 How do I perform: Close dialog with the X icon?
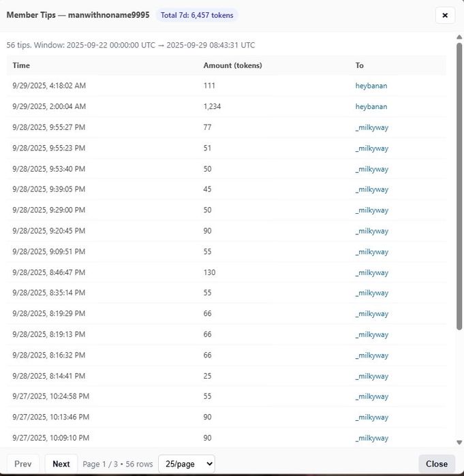445,15
